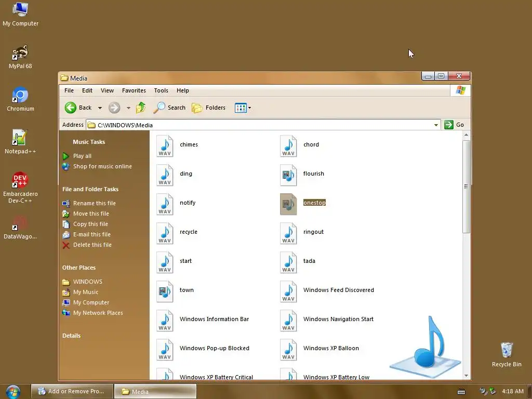
Task: Collapse the Music Tasks section
Action: (89, 142)
